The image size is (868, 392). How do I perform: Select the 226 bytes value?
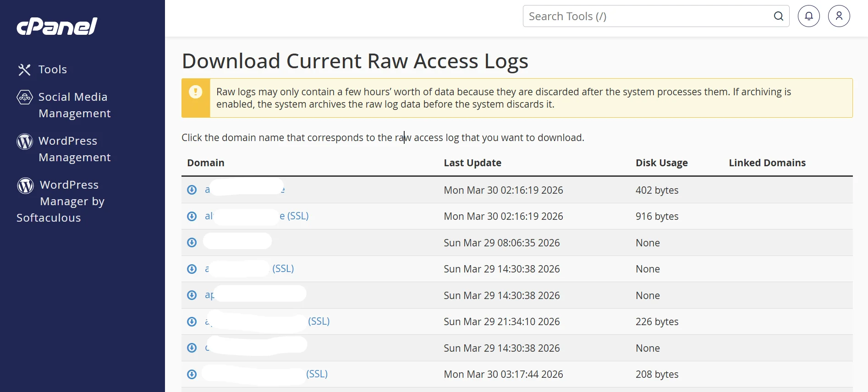tap(657, 321)
